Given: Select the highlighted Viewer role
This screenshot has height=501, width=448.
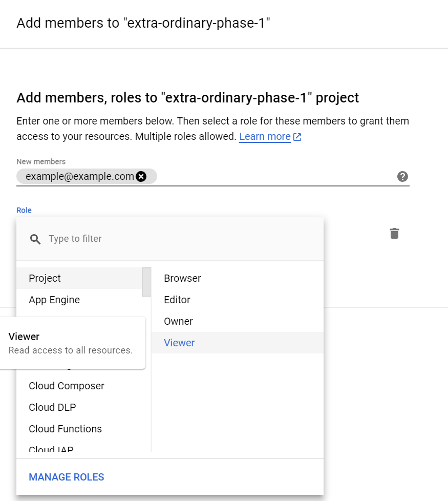Looking at the screenshot, I should click(179, 343).
